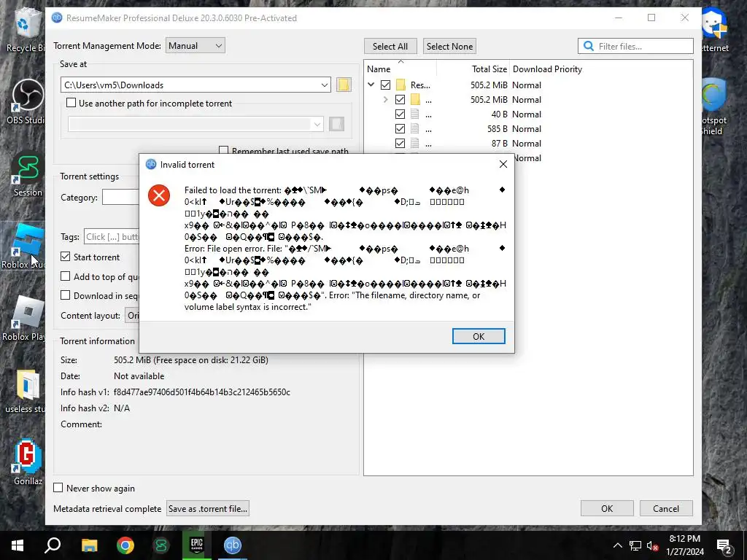Image resolution: width=747 pixels, height=560 pixels.
Task: Toggle Use another path for incomplete torrent
Action: tap(71, 103)
